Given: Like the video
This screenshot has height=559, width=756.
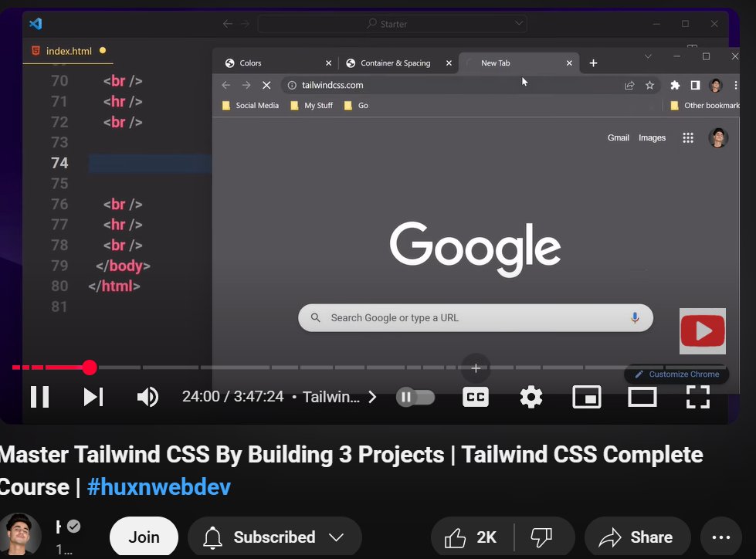Looking at the screenshot, I should (470, 537).
